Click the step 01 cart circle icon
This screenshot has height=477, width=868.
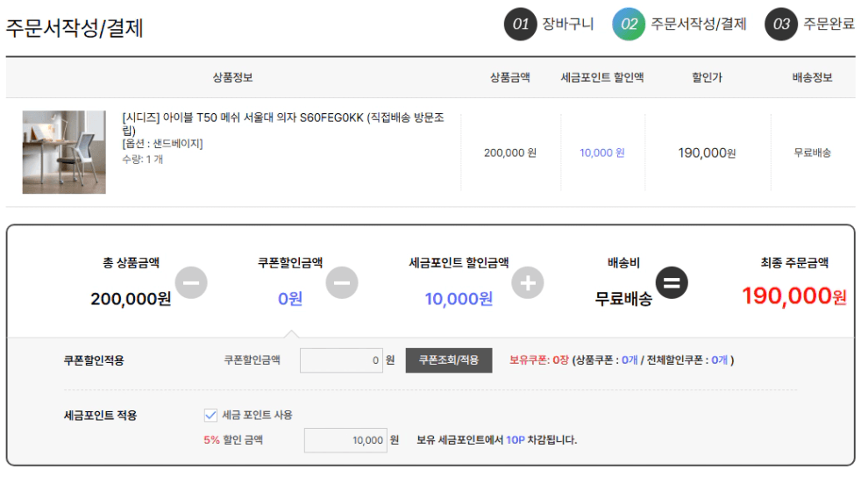tap(520, 24)
